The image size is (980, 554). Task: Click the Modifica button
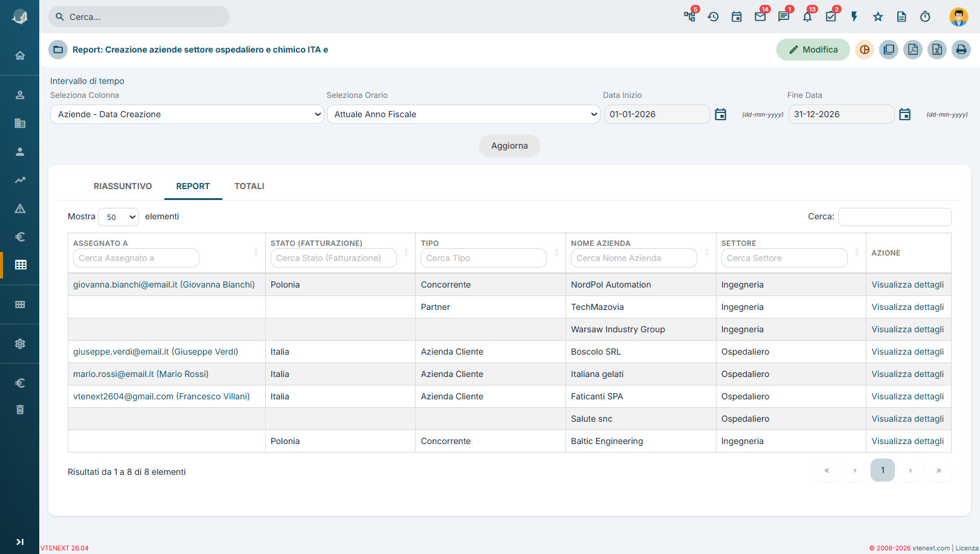click(813, 50)
